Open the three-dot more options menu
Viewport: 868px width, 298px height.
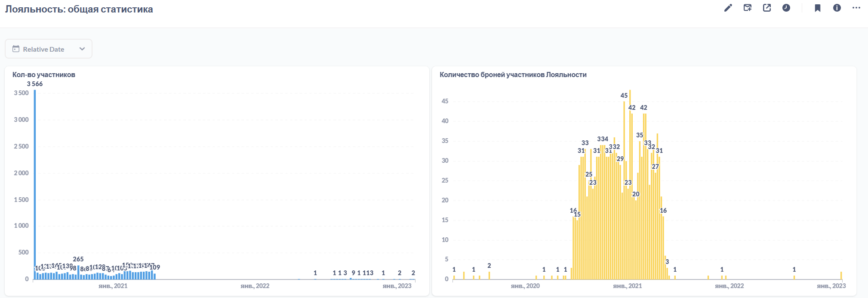856,8
